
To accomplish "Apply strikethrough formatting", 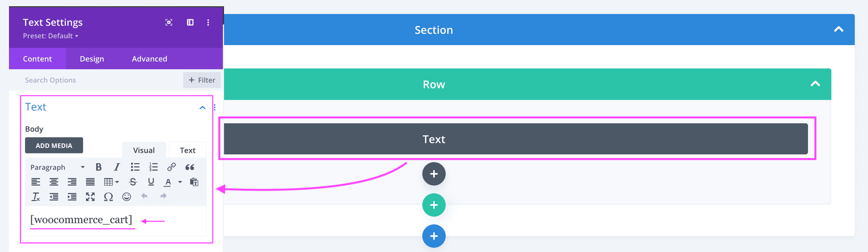I will [132, 182].
